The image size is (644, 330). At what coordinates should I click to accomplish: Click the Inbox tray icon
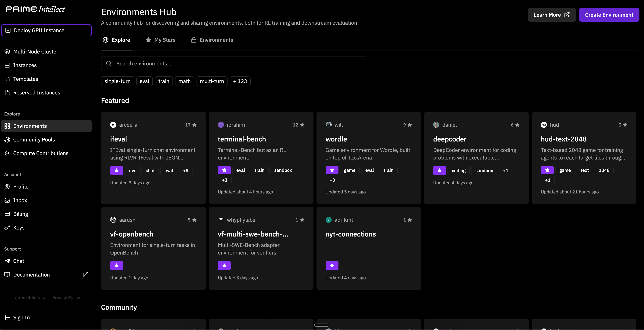pyautogui.click(x=7, y=200)
